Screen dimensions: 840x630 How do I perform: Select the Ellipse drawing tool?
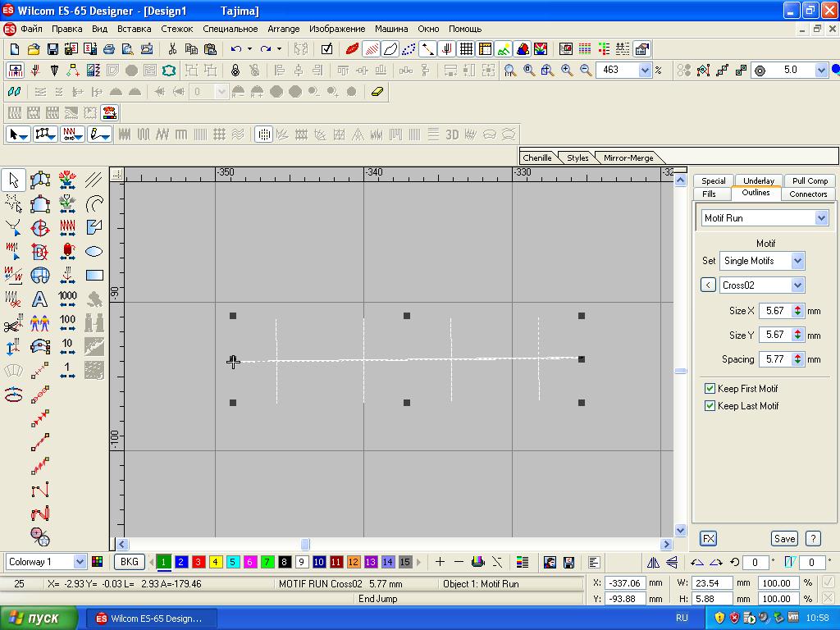coord(94,252)
